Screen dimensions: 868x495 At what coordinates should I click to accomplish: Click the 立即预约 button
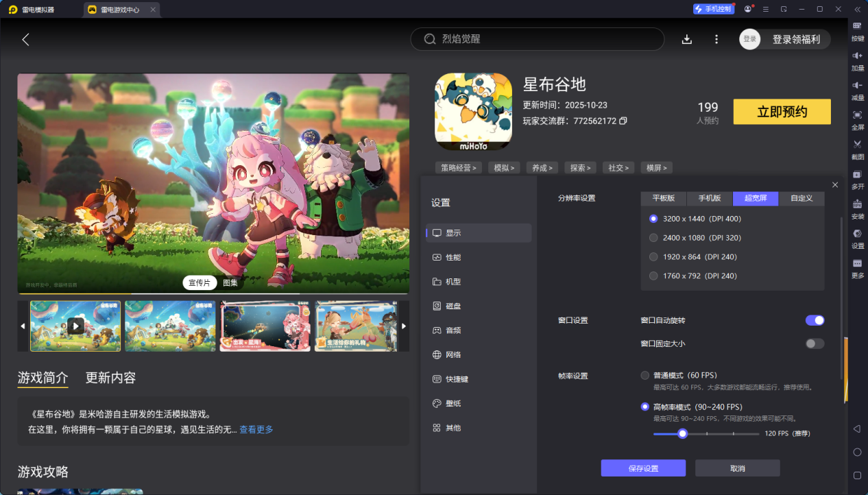click(782, 111)
